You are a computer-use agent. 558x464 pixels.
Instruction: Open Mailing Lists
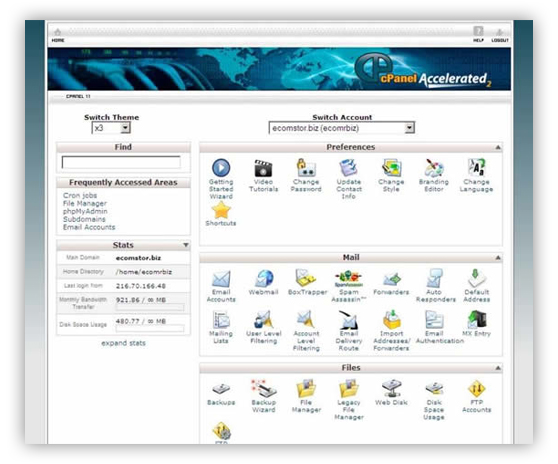click(221, 320)
